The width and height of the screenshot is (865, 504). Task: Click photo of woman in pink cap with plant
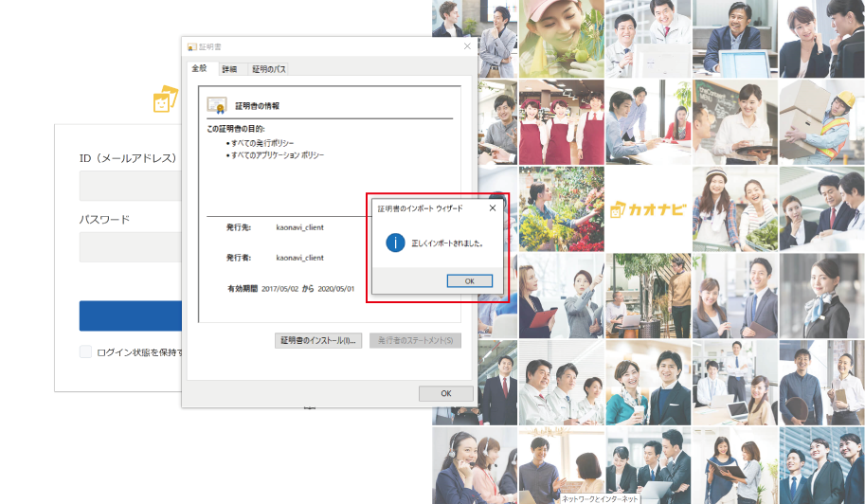(562, 39)
